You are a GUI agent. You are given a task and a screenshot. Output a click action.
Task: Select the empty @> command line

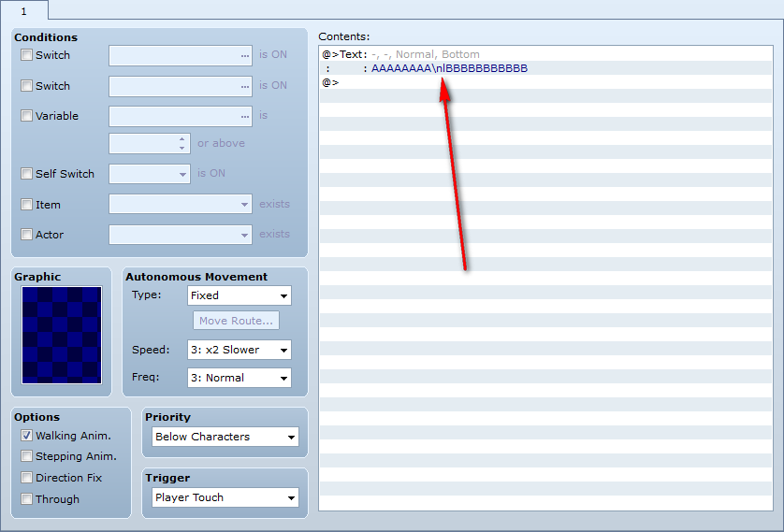tap(546, 82)
